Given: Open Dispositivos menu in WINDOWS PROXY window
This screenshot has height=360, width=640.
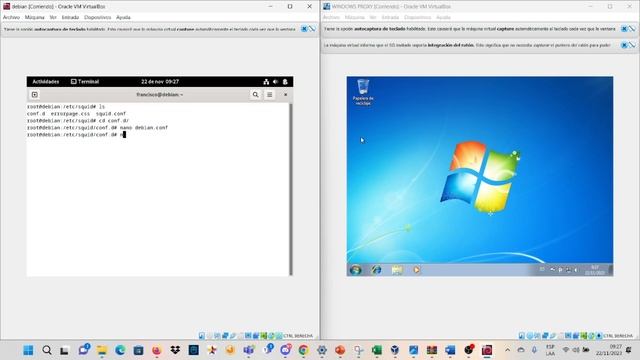Looking at the screenshot, I should point(418,18).
